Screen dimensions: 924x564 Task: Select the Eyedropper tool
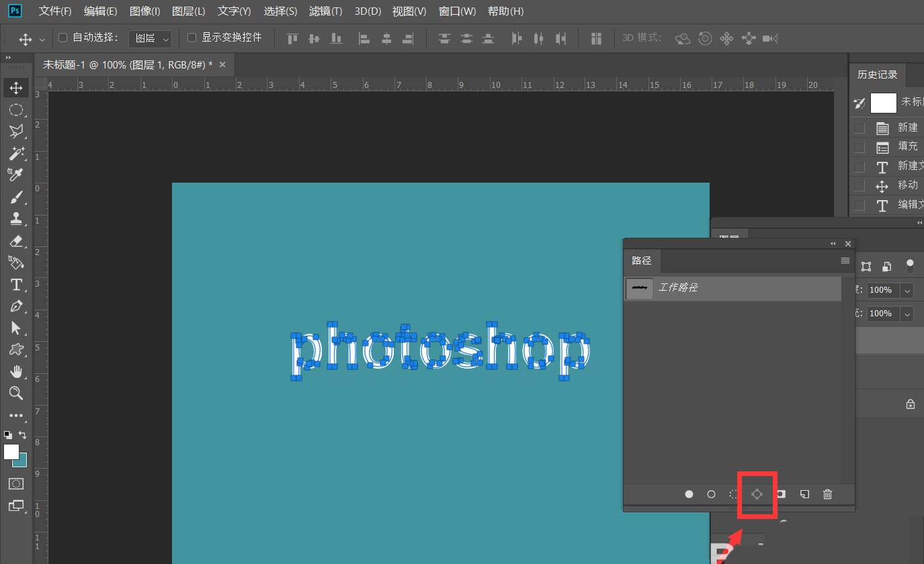(x=16, y=175)
